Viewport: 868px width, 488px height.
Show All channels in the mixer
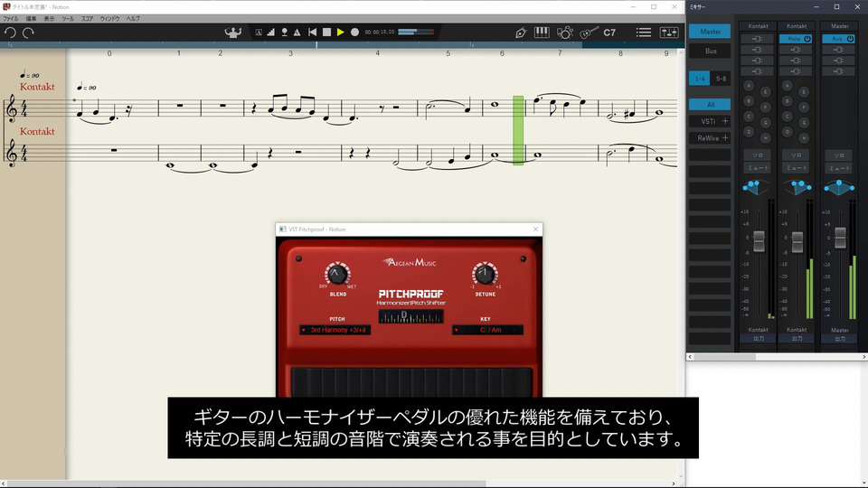(711, 104)
